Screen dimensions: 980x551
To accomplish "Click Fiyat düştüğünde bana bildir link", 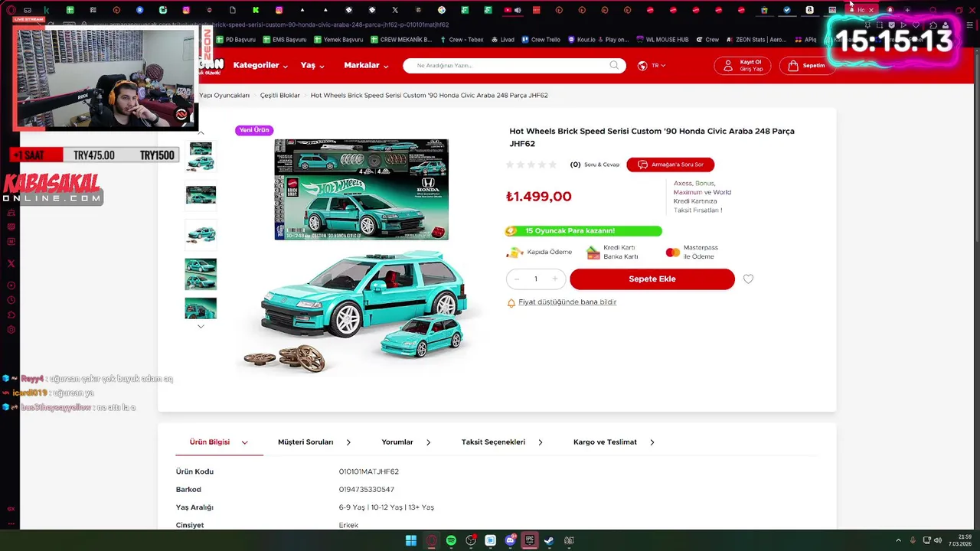I will pos(567,302).
